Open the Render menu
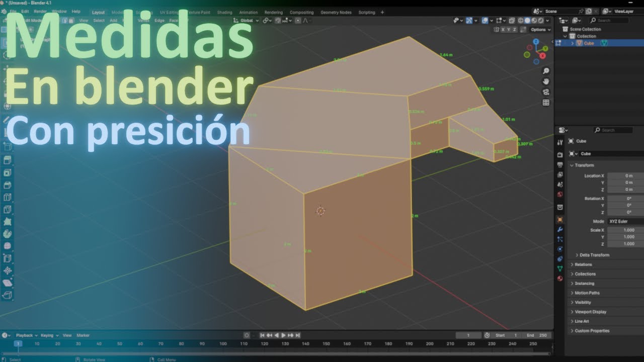Viewport: 644px width, 362px height. (x=40, y=11)
